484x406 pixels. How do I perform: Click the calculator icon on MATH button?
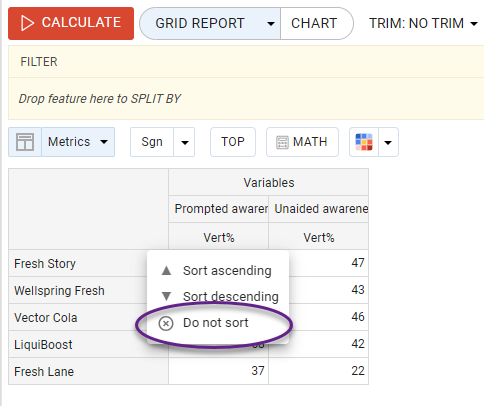click(282, 142)
